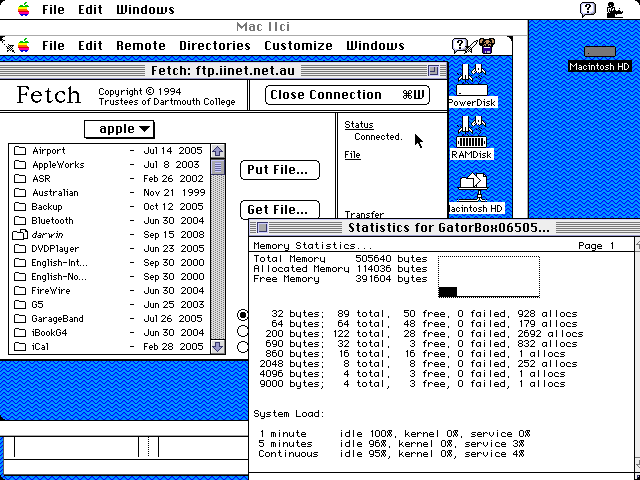Select the GarageBand folder

point(109,319)
